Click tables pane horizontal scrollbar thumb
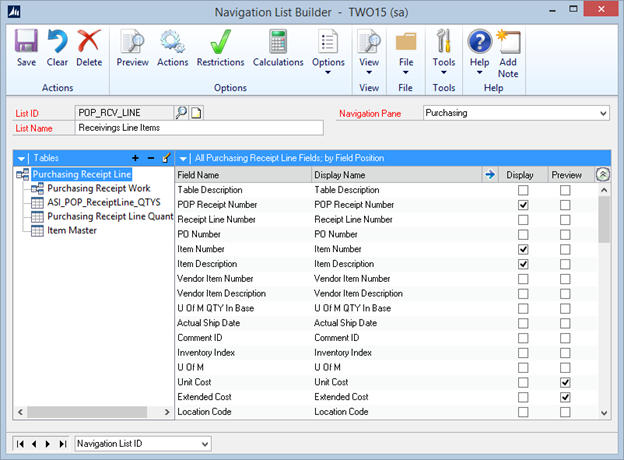Image resolution: width=624 pixels, height=460 pixels. pyautogui.click(x=87, y=412)
